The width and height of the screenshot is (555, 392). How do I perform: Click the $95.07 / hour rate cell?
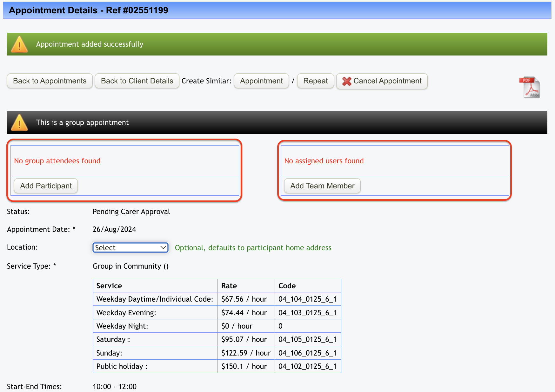[x=246, y=339]
